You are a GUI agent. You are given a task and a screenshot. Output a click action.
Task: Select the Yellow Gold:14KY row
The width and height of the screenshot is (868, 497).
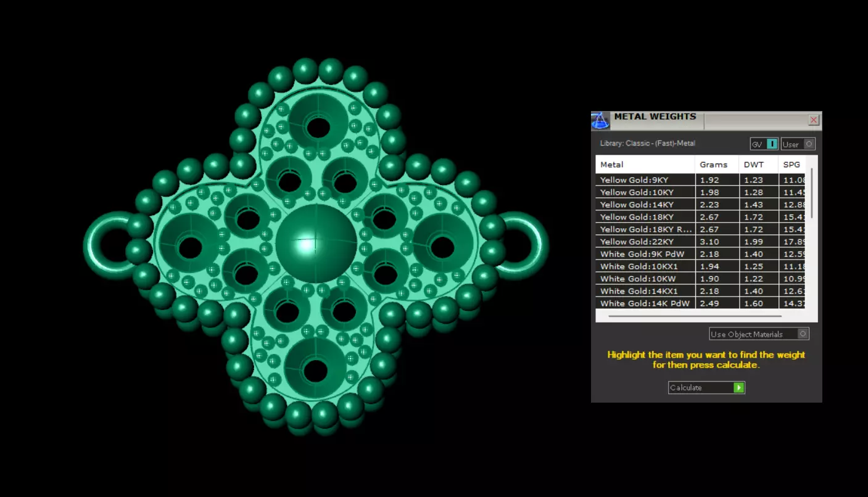700,205
